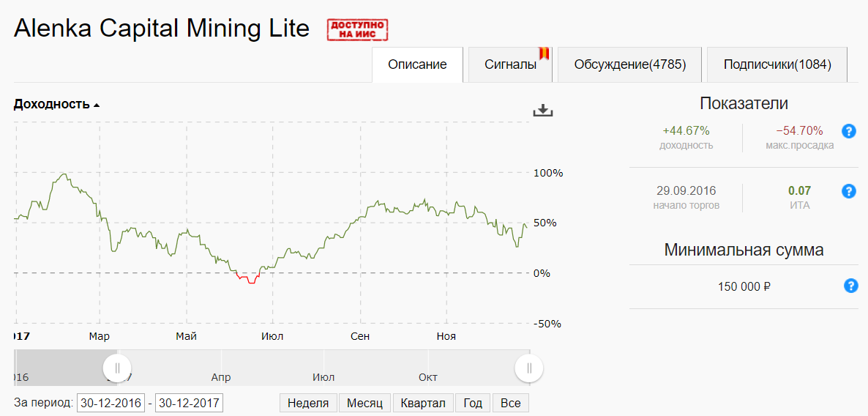Click the −54.70% макс.просадка value
868x416 pixels.
tap(799, 130)
